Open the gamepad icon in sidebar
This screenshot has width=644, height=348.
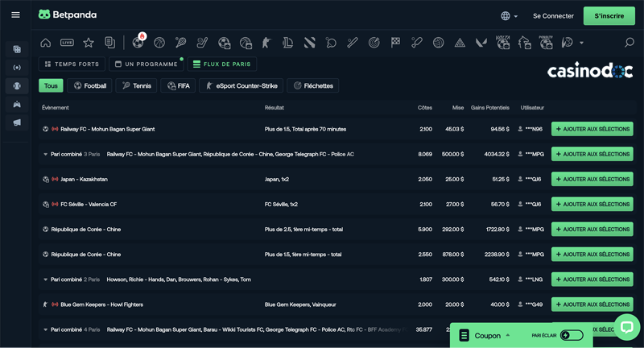17,105
